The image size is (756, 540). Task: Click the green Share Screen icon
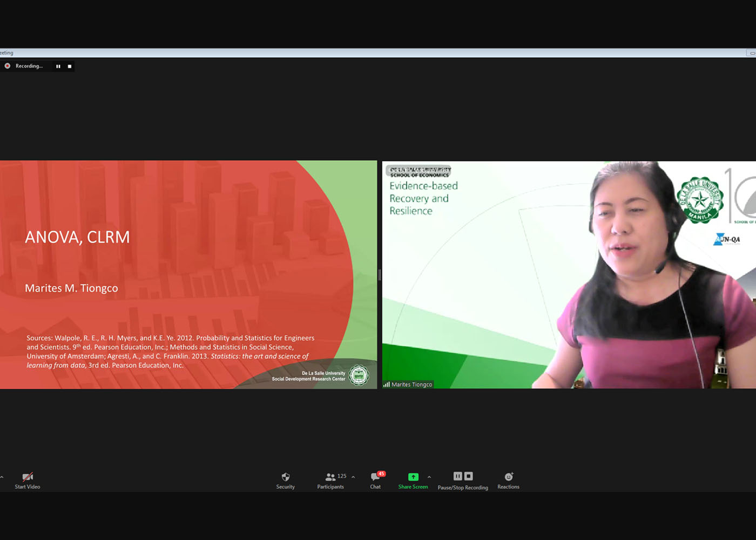click(413, 477)
